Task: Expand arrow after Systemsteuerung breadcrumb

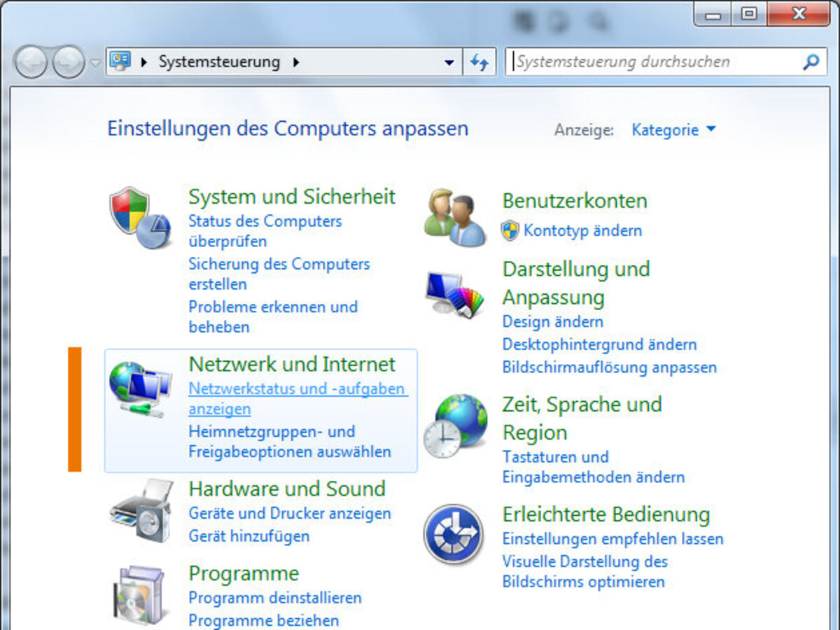Action: click(x=296, y=62)
